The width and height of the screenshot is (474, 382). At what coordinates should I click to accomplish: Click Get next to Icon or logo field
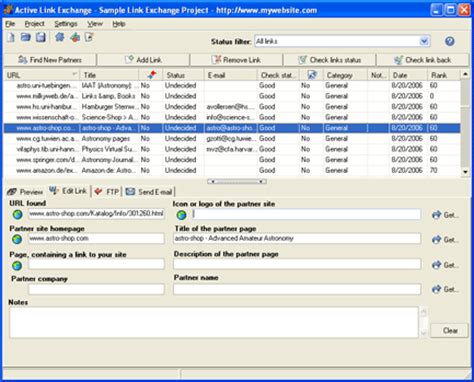[446, 215]
